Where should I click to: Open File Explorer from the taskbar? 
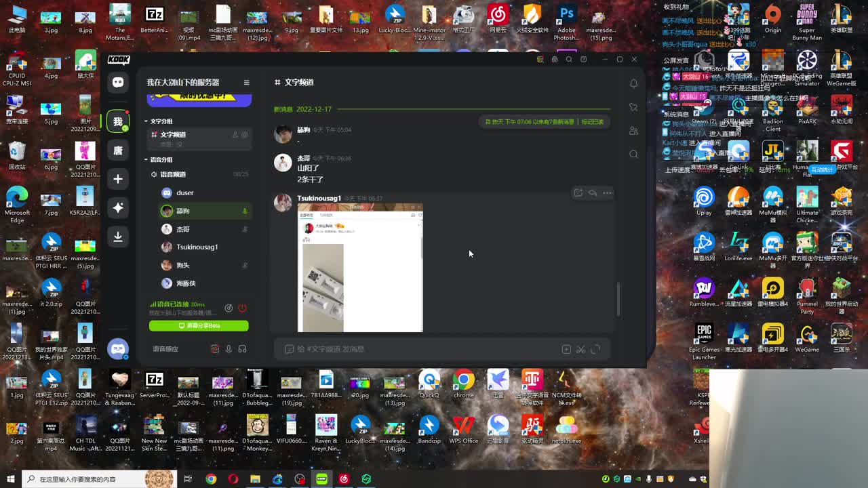pos(255,479)
